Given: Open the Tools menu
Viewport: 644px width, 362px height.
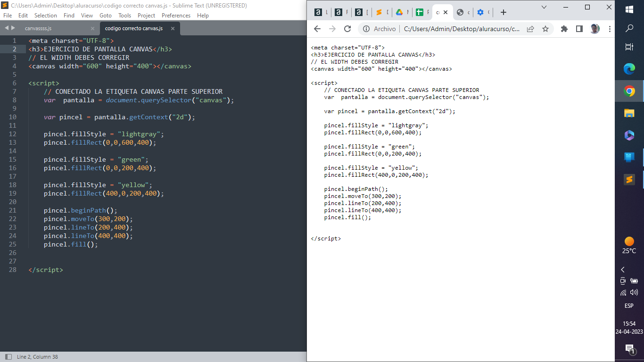Looking at the screenshot, I should 124,16.
